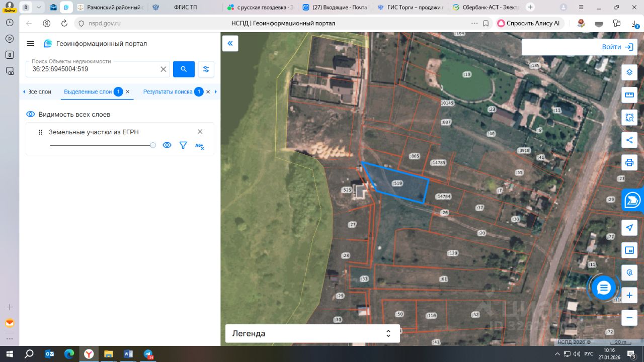Open the Сбербанк-АСТ browser tab

click(486, 8)
